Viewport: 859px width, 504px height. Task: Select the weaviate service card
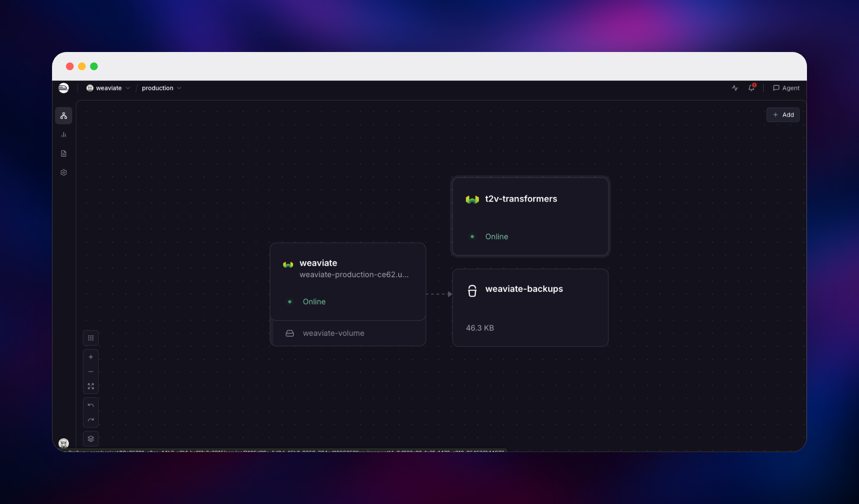coord(348,282)
